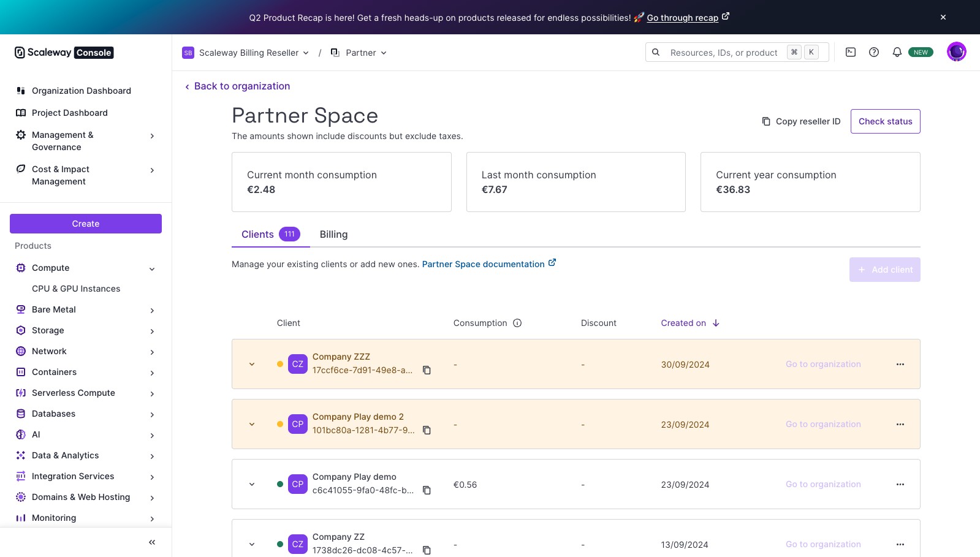This screenshot has width=980, height=557.
Task: Click the Client column header
Action: coord(289,323)
